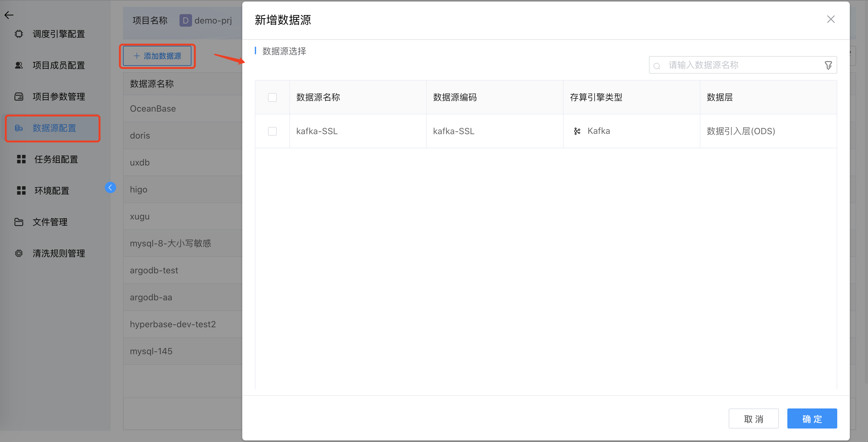Select the doris data source entry
868x442 pixels.
[140, 135]
